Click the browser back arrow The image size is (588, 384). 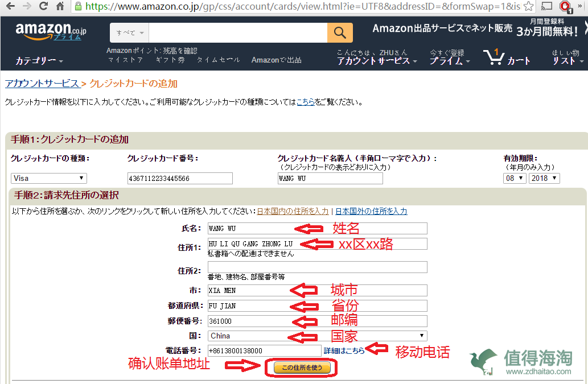[x=10, y=6]
